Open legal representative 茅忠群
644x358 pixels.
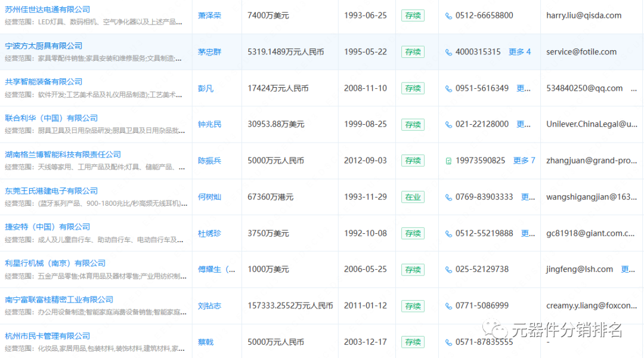[209, 52]
